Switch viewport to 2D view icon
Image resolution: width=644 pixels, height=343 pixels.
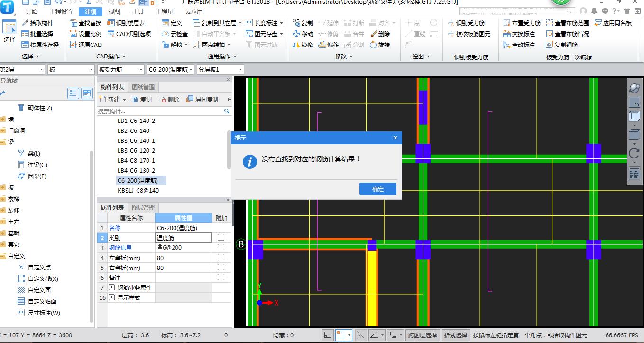coord(634,102)
